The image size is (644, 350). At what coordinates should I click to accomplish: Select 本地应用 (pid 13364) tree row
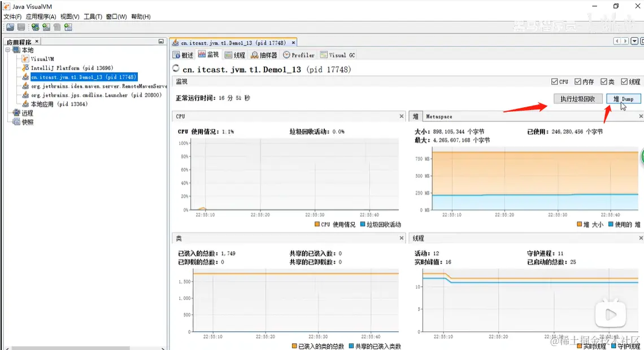coord(59,104)
